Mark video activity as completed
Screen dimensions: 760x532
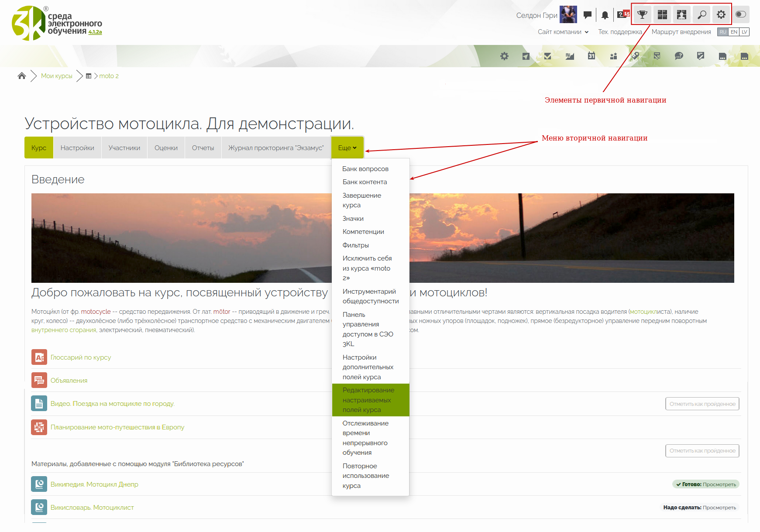point(702,404)
